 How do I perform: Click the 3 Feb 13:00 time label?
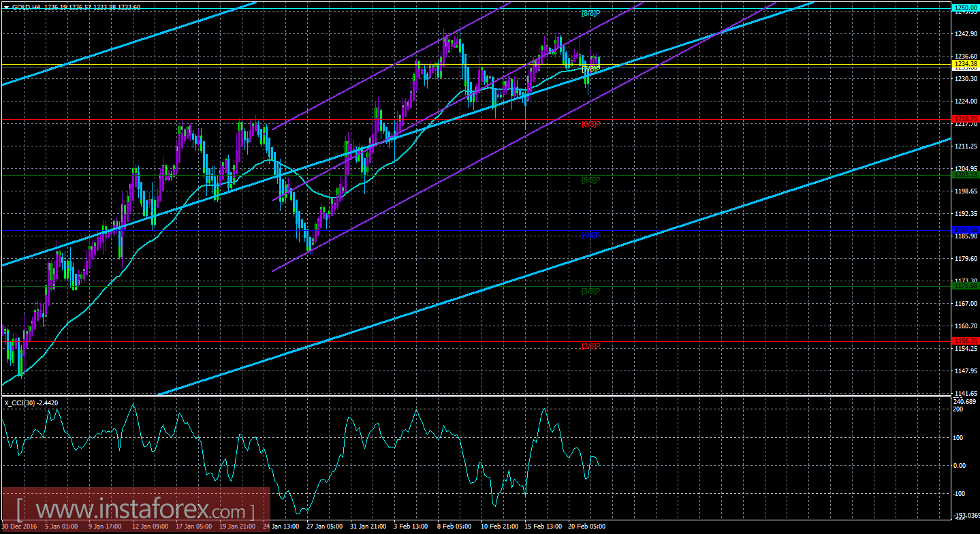coord(411,527)
